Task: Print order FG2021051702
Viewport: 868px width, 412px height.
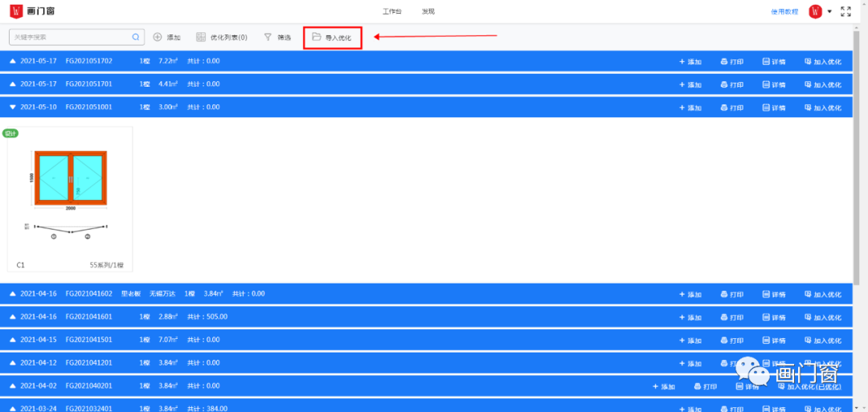Action: pos(731,61)
